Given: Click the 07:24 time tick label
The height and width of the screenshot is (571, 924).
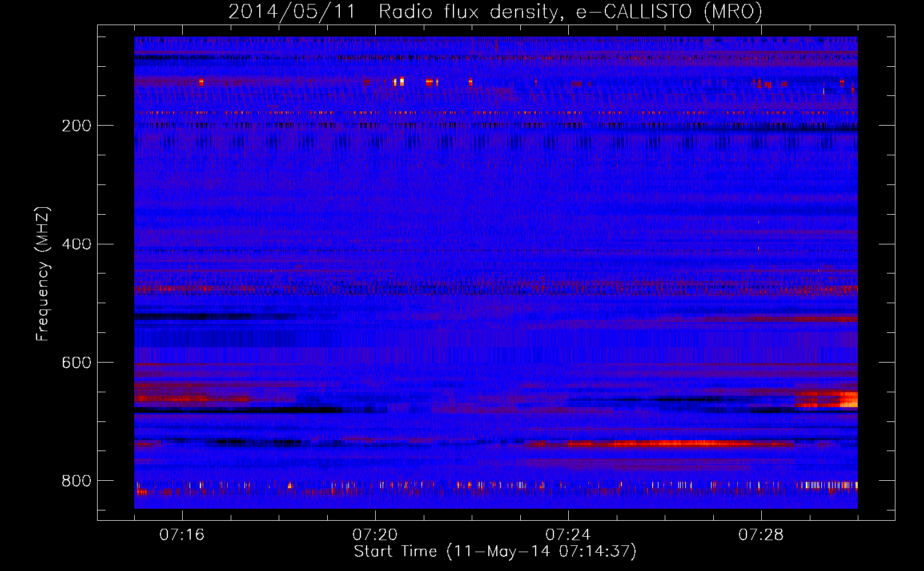Looking at the screenshot, I should 568,535.
